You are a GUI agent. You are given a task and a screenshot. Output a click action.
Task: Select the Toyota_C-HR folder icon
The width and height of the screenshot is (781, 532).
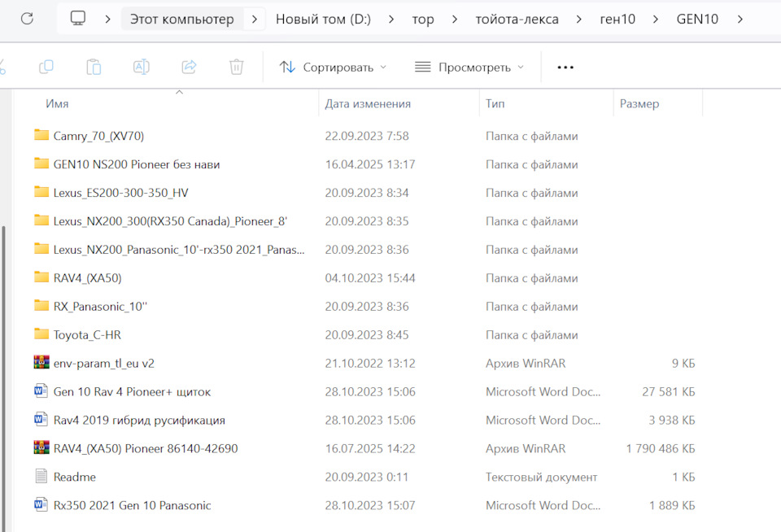point(41,334)
